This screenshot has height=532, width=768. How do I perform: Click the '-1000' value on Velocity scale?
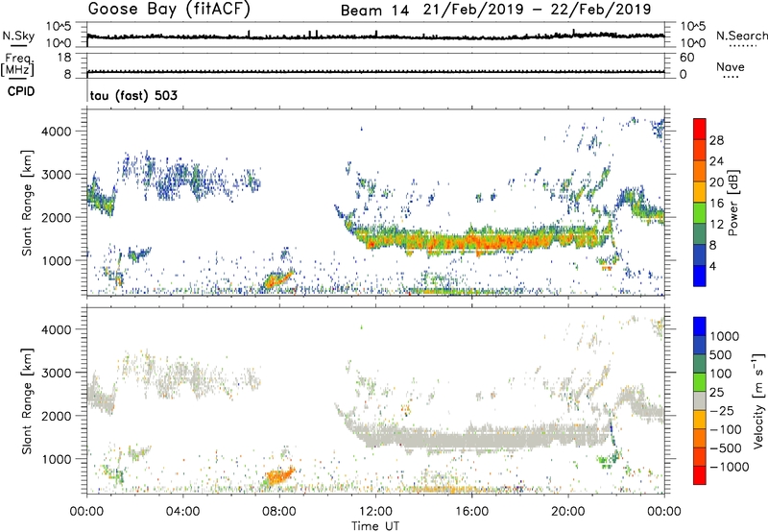pyautogui.click(x=730, y=467)
